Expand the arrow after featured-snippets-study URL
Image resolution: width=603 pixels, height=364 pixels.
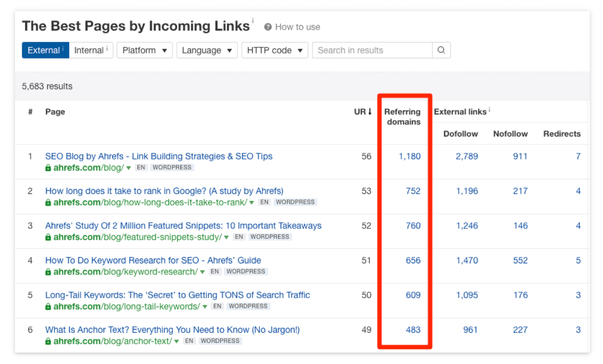pos(226,237)
